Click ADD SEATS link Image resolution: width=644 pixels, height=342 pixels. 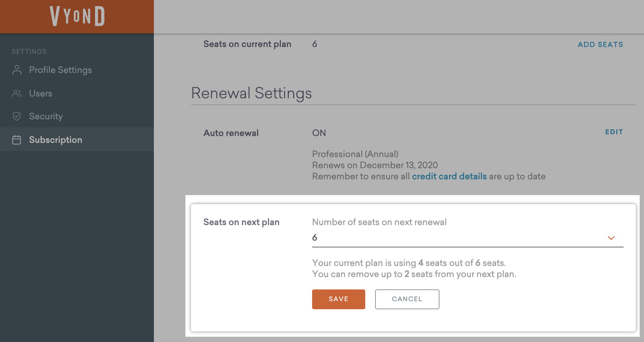pos(600,45)
